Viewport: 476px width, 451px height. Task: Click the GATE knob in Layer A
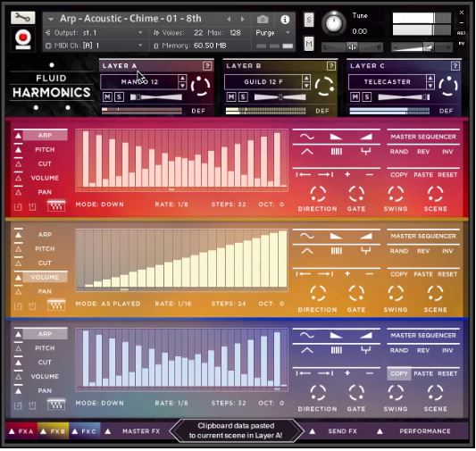click(x=356, y=194)
